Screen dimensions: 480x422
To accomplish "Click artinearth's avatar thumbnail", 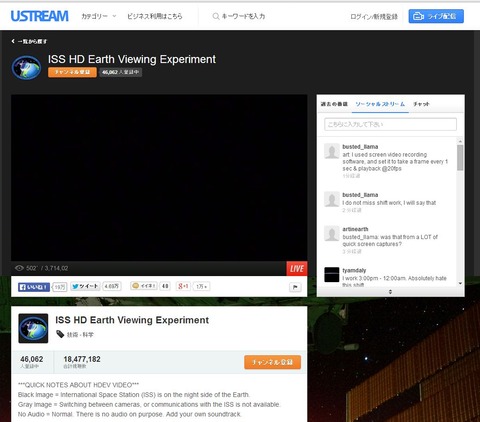I will [332, 233].
